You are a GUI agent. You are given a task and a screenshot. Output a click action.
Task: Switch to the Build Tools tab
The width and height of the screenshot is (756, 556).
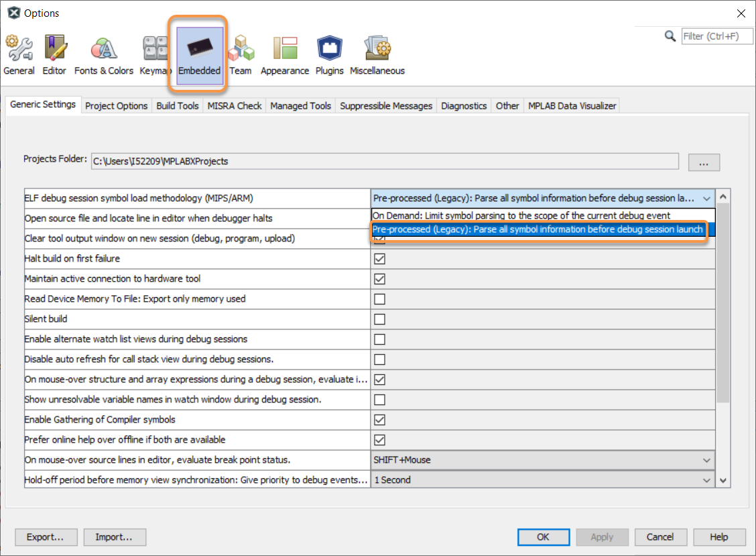tap(178, 106)
